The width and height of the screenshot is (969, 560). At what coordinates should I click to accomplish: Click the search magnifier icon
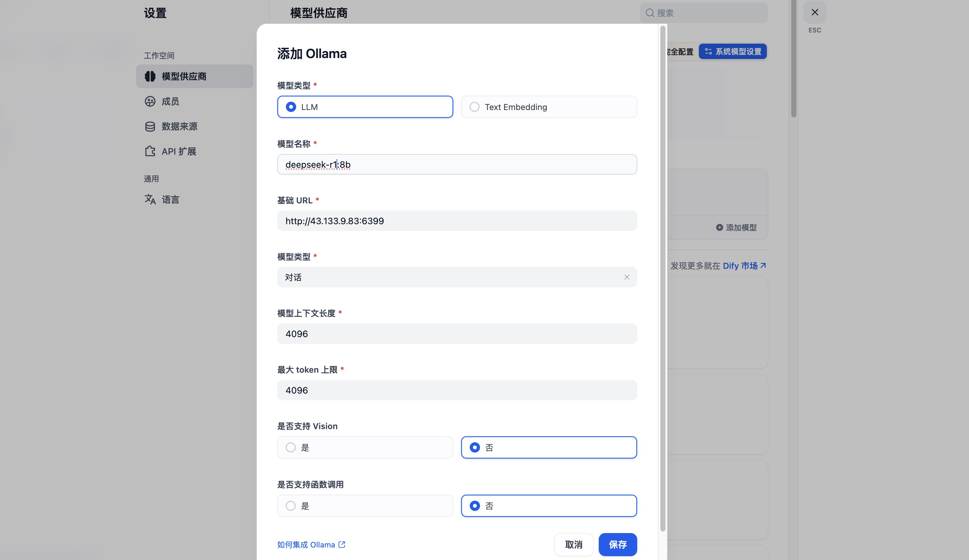coord(649,13)
